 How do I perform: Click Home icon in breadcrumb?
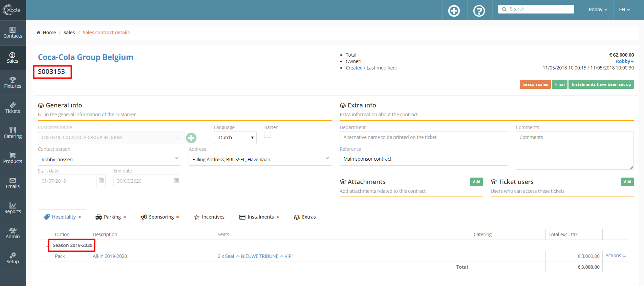[38, 33]
